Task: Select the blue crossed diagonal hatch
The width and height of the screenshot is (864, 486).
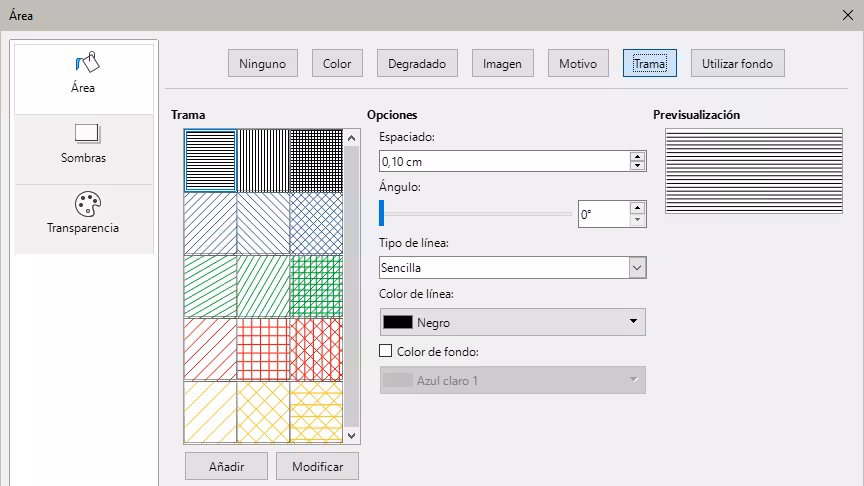Action: click(x=316, y=224)
